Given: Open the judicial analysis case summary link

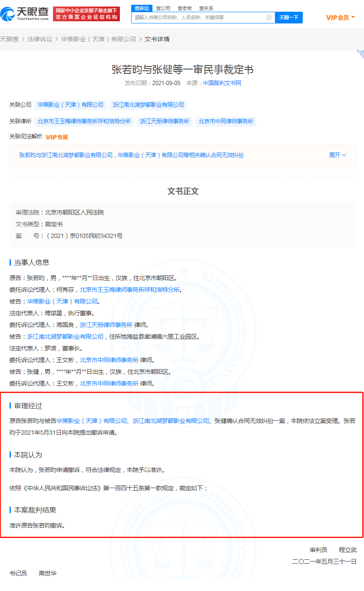Looking at the screenshot, I should click(x=131, y=155).
